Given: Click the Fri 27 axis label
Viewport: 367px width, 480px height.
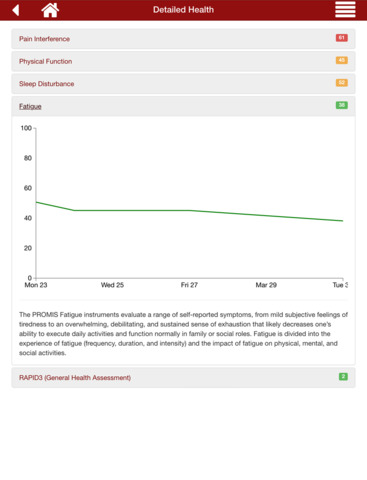Looking at the screenshot, I should tap(189, 285).
